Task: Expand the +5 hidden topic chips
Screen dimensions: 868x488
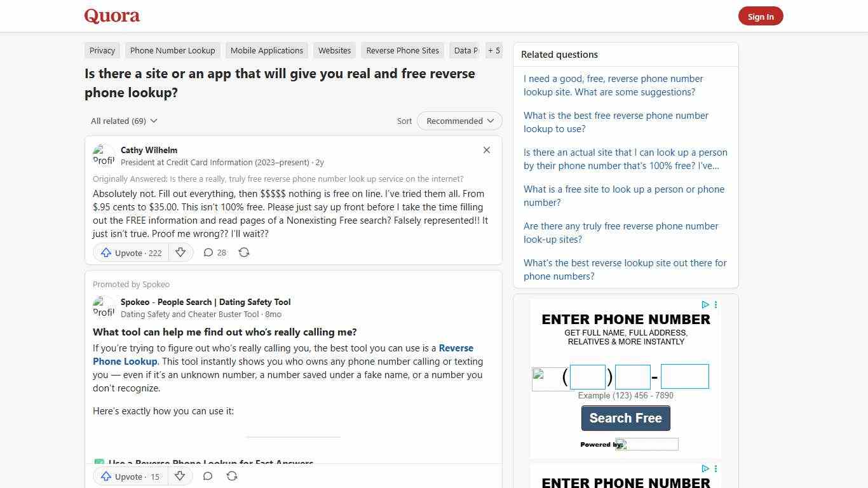Action: (494, 50)
